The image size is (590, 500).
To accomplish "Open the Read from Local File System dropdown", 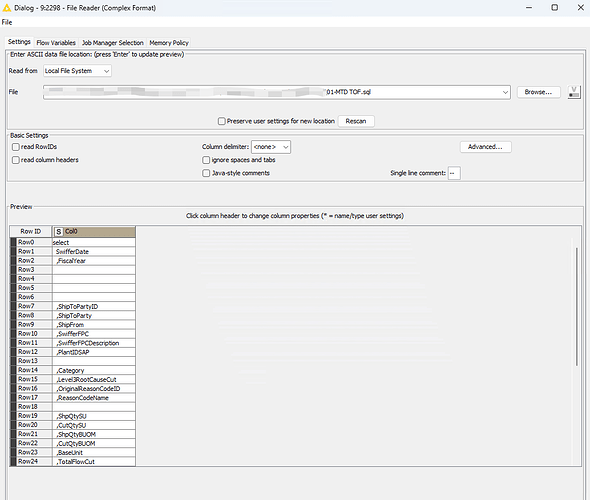I will coord(77,71).
